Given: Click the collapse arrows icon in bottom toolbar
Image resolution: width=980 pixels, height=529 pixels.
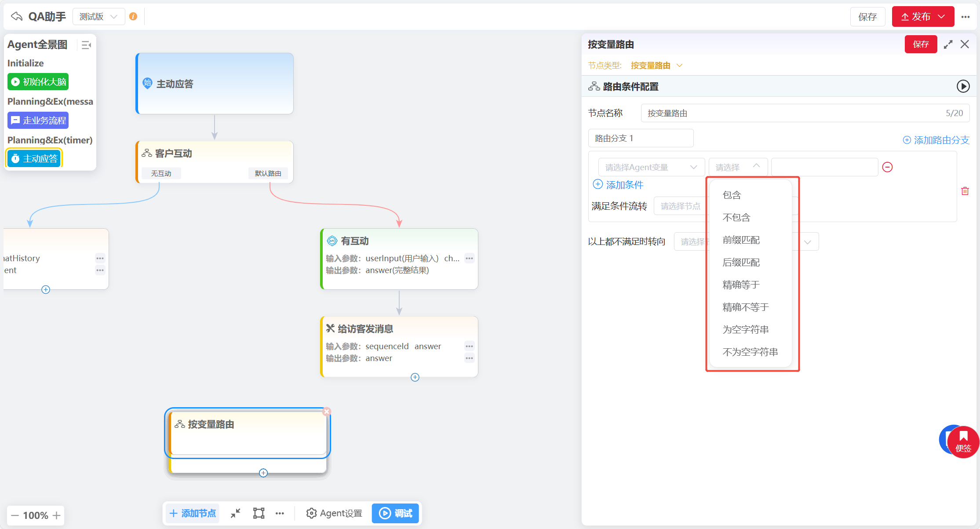Looking at the screenshot, I should coord(236,513).
